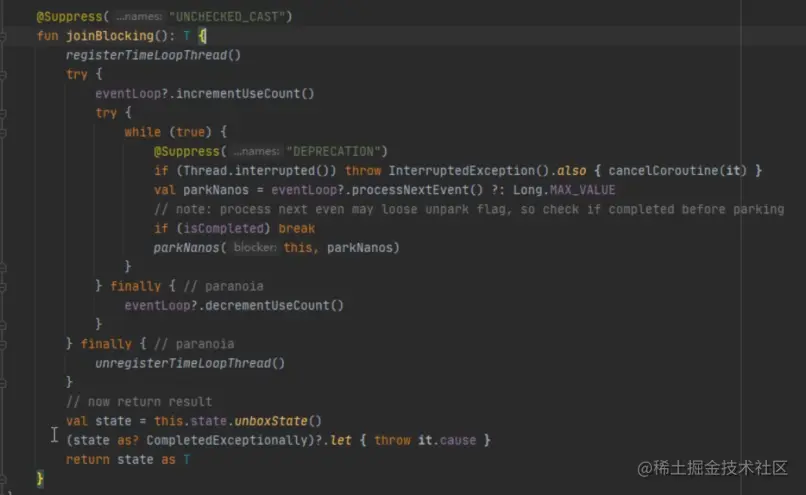
Task: Click the "// now return result" comment
Action: click(139, 402)
